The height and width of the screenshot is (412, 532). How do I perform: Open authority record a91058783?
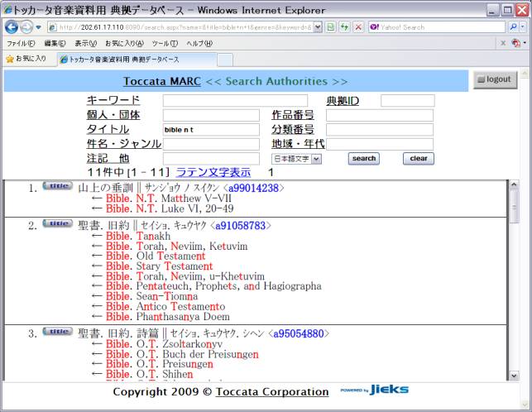tap(240, 226)
